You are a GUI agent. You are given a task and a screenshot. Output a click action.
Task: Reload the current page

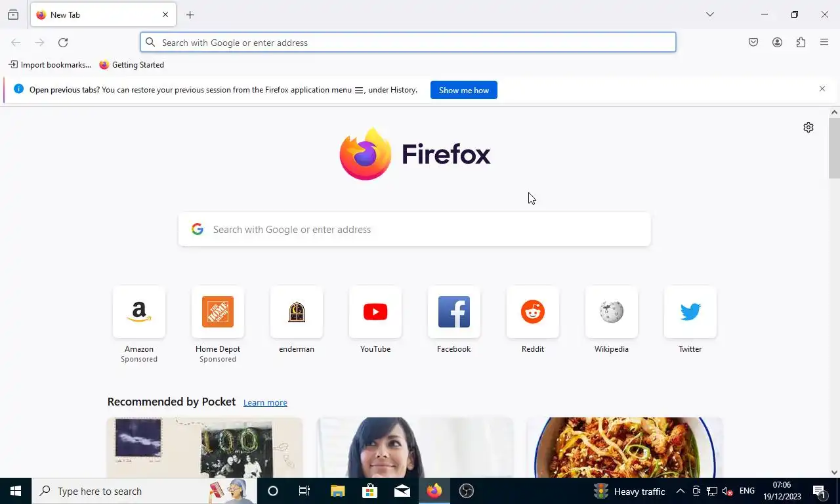63,43
